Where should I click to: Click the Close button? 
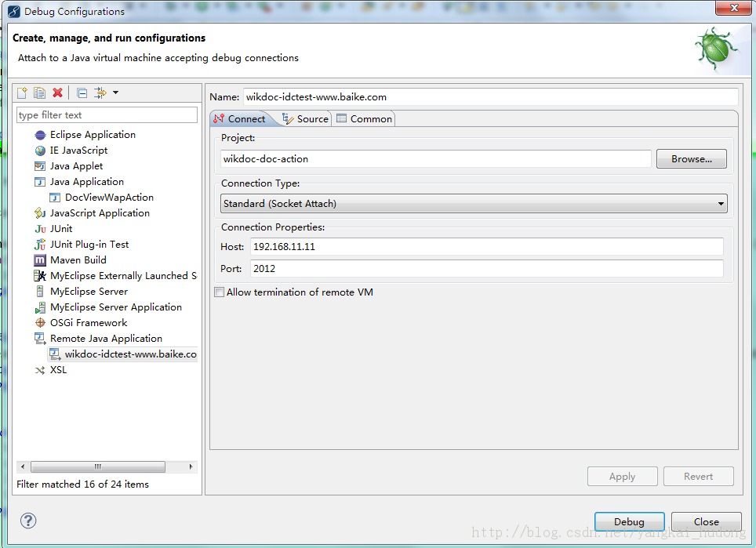(707, 521)
